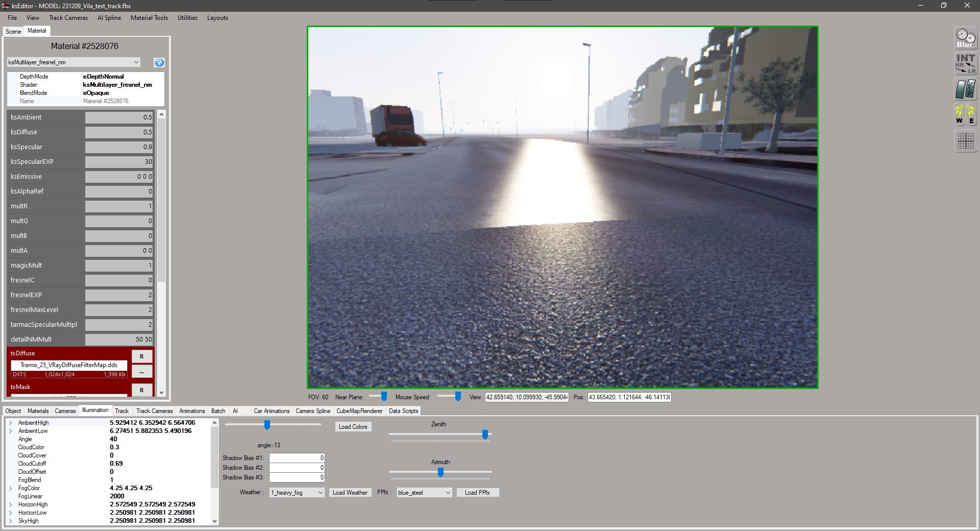Click the View coordinates field
Screen dimensions: 980x531
pos(527,397)
